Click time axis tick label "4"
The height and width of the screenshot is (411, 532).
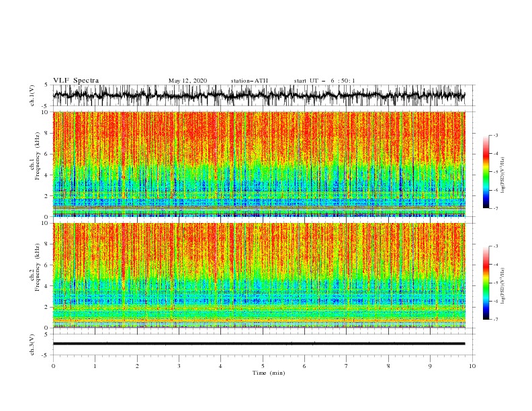221,366
